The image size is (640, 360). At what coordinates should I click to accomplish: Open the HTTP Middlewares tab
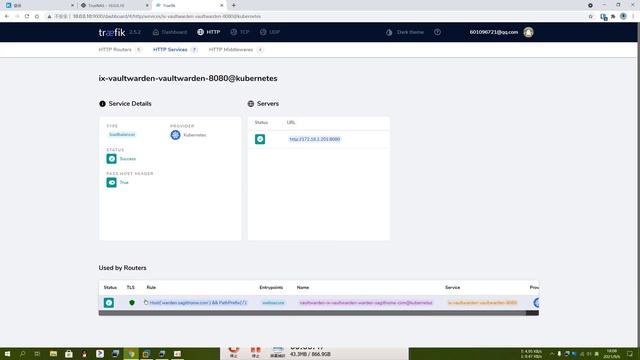[x=236, y=50]
